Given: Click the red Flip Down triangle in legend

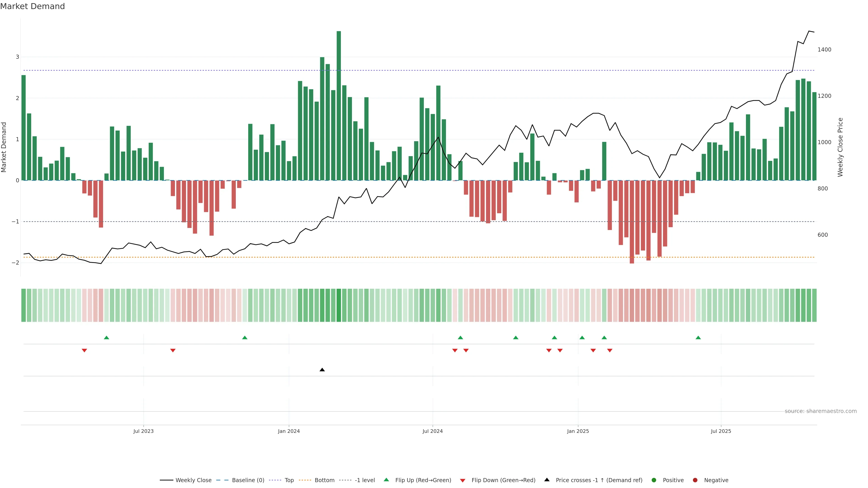Looking at the screenshot, I should click(x=463, y=480).
